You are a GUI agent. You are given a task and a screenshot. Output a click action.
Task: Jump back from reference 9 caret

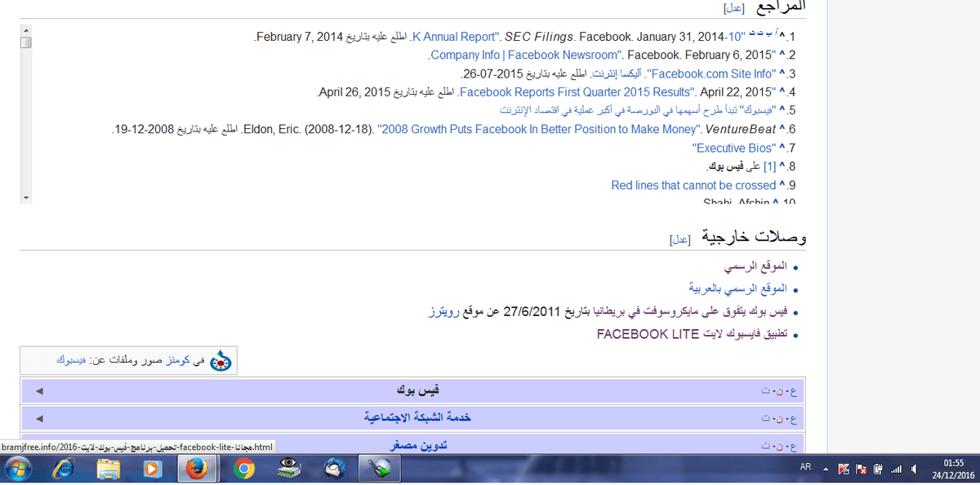point(782,185)
